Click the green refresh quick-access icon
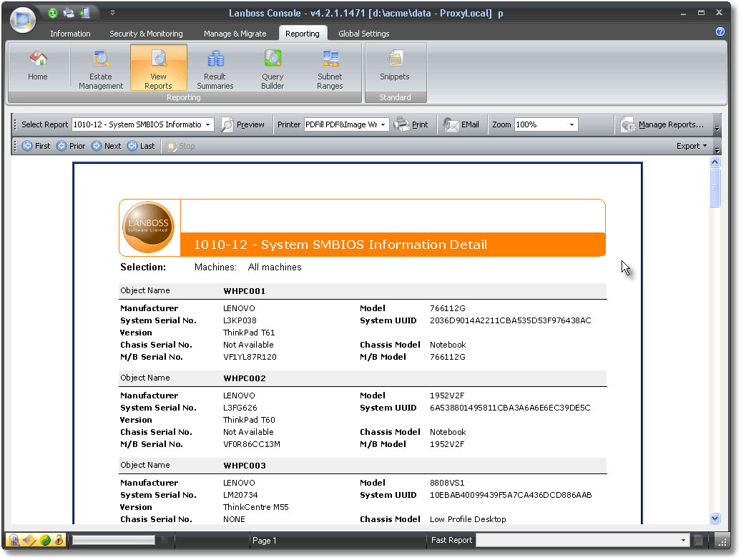This screenshot has width=741, height=560. (x=53, y=14)
